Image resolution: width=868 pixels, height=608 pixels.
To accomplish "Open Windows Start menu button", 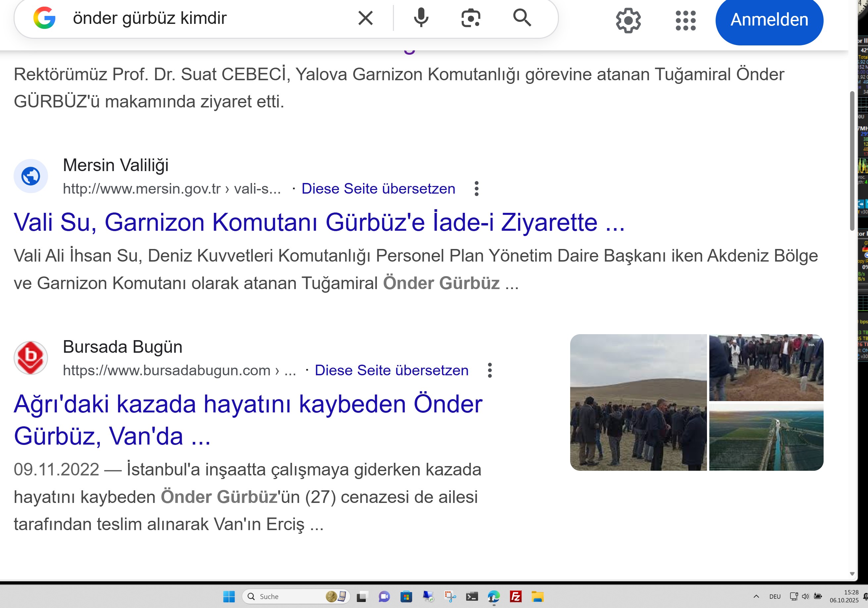I will [x=229, y=597].
